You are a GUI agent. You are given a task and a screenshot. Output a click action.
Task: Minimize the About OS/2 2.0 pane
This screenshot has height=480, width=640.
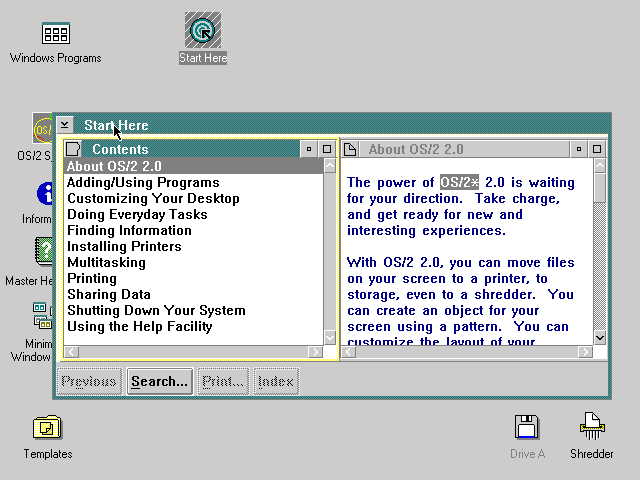579,149
